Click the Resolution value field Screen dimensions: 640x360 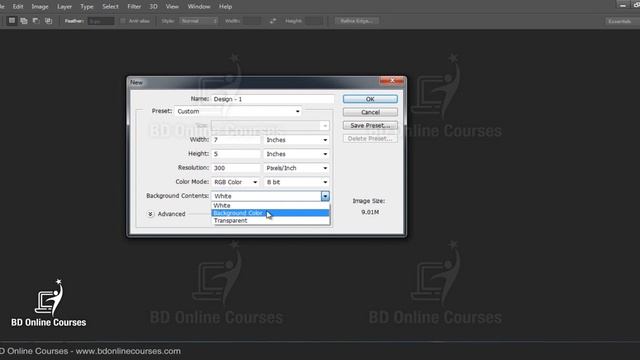point(236,168)
